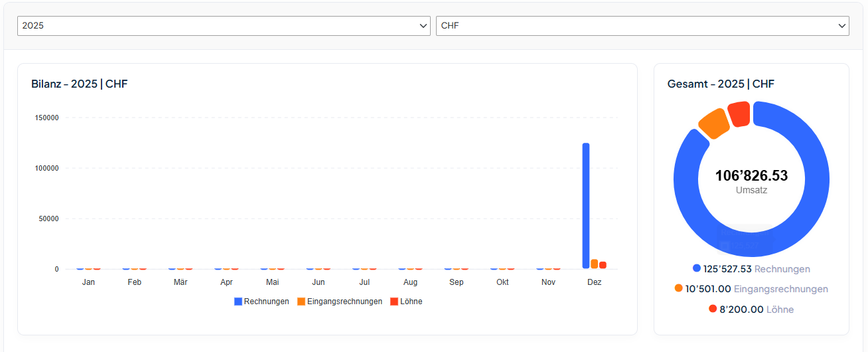Viewport: 868px width, 352px height.
Task: Click the red December Löhne bar
Action: click(x=603, y=265)
